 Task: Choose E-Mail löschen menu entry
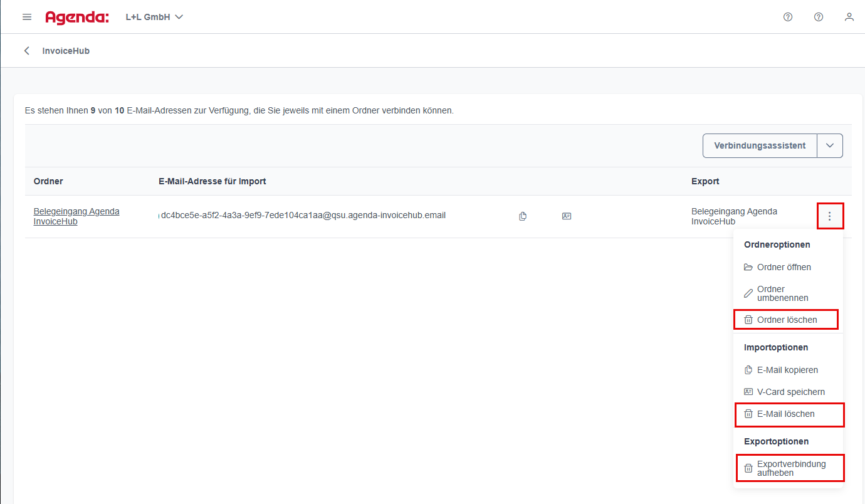click(789, 414)
